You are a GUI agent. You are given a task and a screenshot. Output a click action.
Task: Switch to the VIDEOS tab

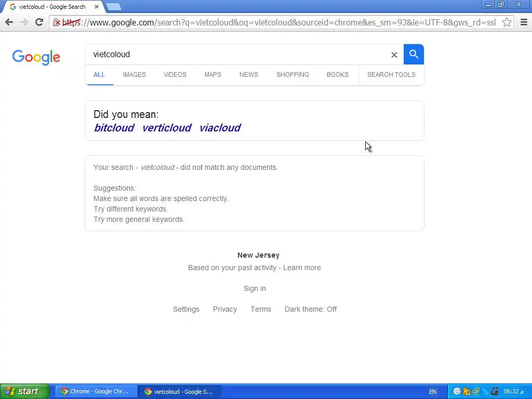coord(175,75)
